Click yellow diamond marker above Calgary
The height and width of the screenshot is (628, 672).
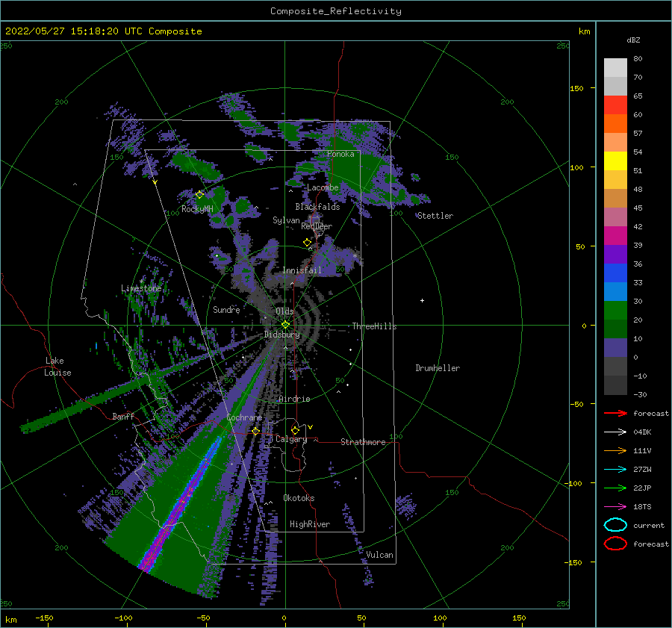point(295,430)
